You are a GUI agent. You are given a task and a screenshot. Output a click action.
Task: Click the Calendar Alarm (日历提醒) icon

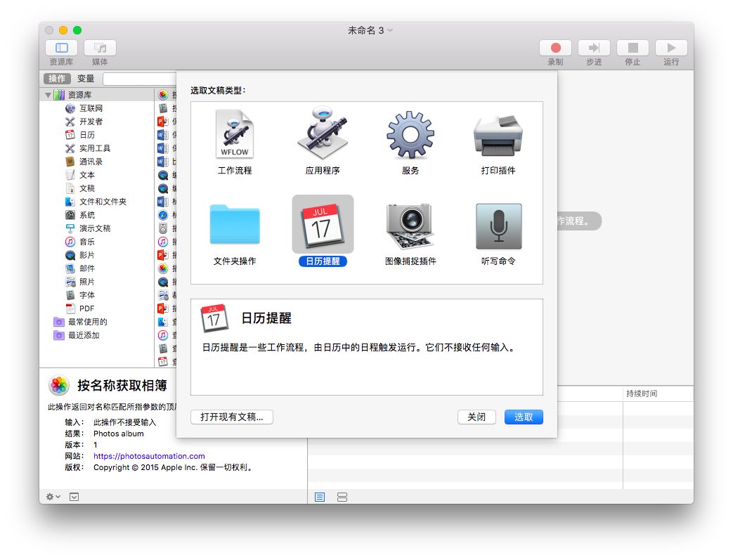(x=323, y=226)
